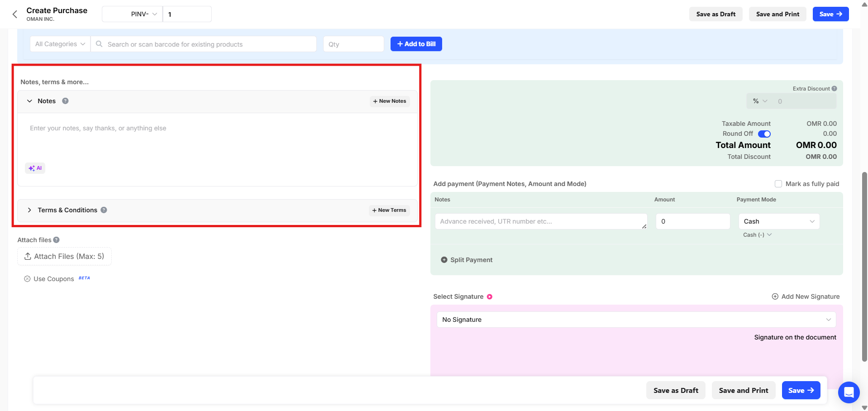Click Add to Bill
The height and width of the screenshot is (411, 868).
coord(416,44)
